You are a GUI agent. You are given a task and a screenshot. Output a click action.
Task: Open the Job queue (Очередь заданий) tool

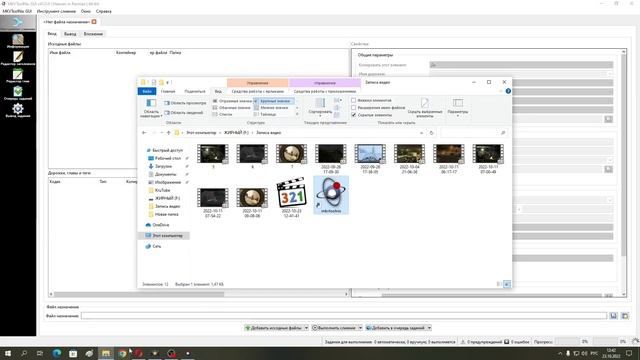tap(18, 93)
